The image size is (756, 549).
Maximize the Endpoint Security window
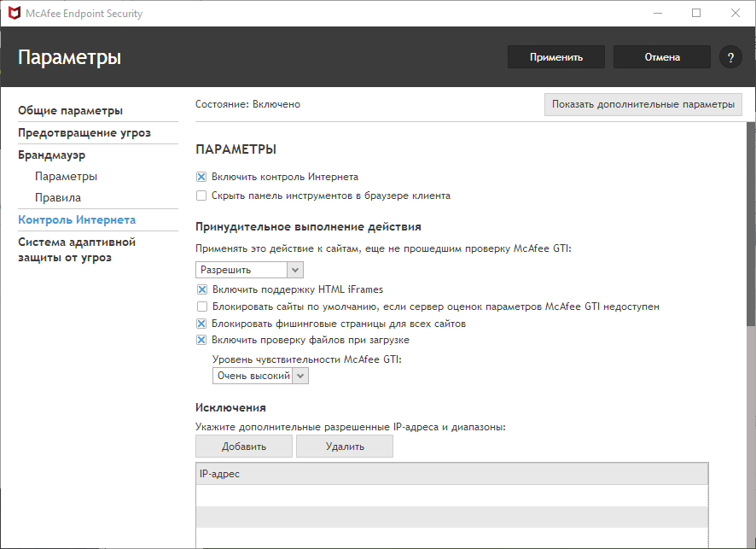pos(696,13)
